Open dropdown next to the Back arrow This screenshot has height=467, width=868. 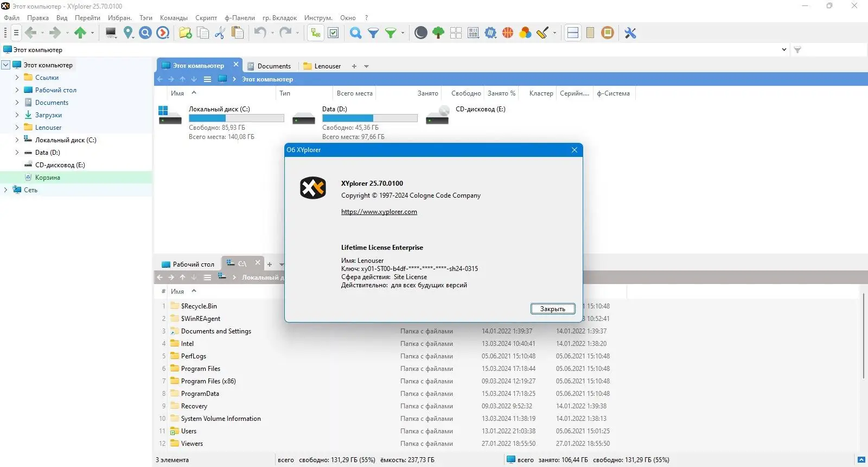coord(43,33)
